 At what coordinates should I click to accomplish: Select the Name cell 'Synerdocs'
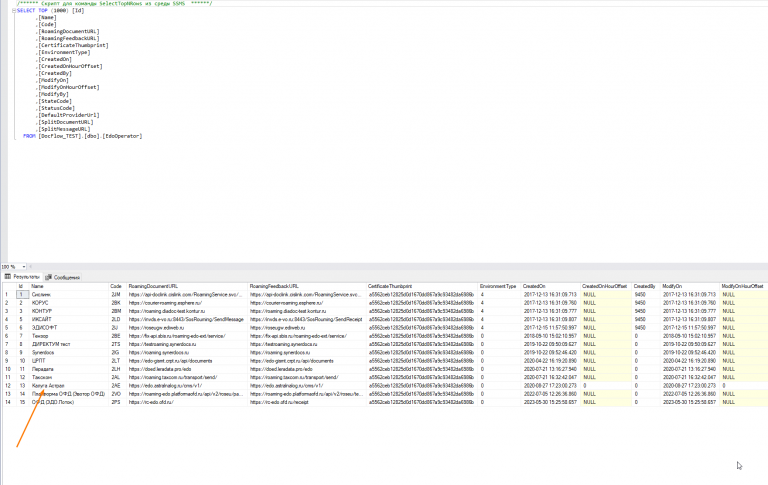tap(69, 353)
